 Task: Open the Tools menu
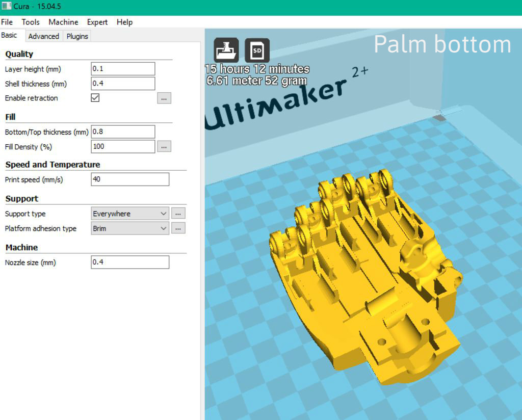click(31, 22)
